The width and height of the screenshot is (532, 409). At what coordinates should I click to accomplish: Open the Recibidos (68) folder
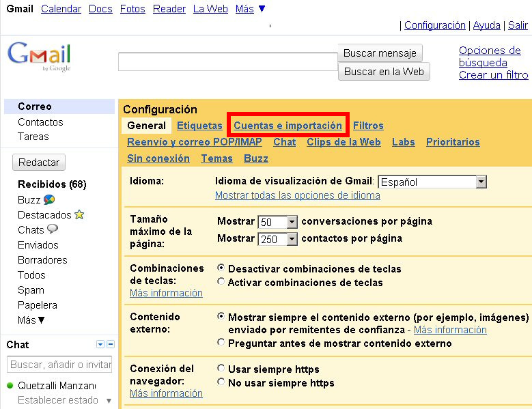point(52,184)
